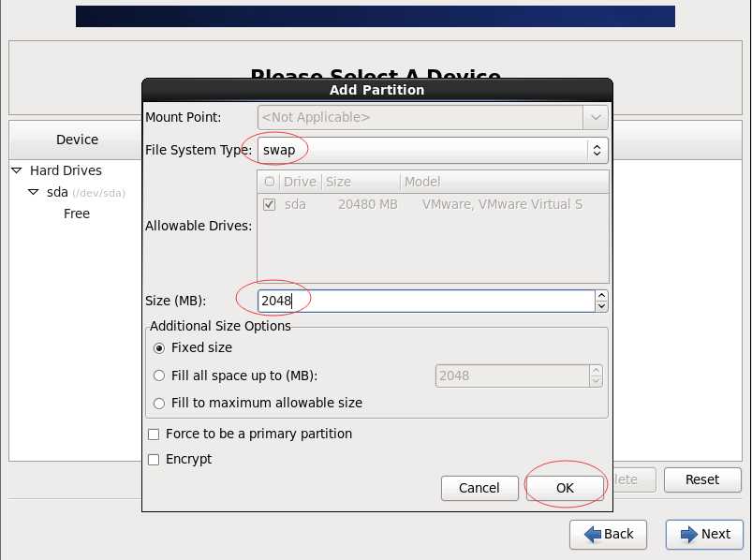Click the Model column header
Viewport: 752px width, 560px height.
pyautogui.click(x=505, y=182)
